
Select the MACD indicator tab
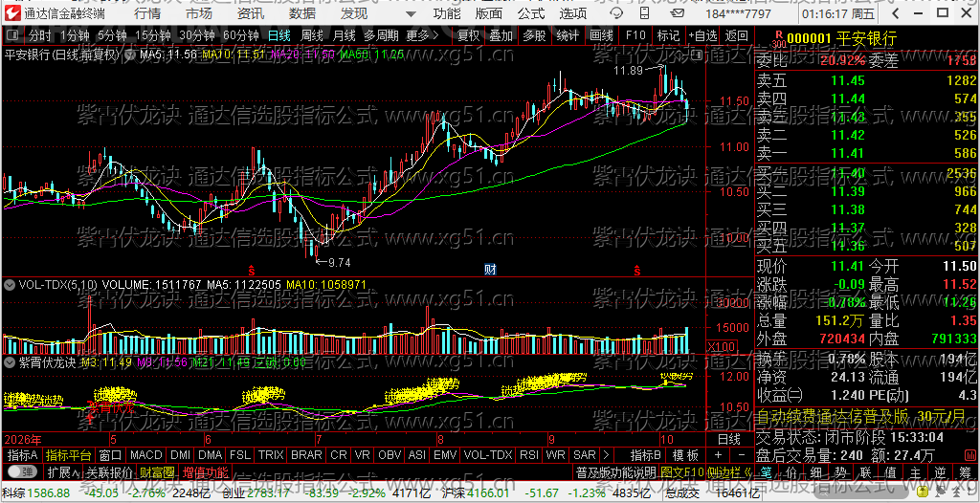[145, 455]
